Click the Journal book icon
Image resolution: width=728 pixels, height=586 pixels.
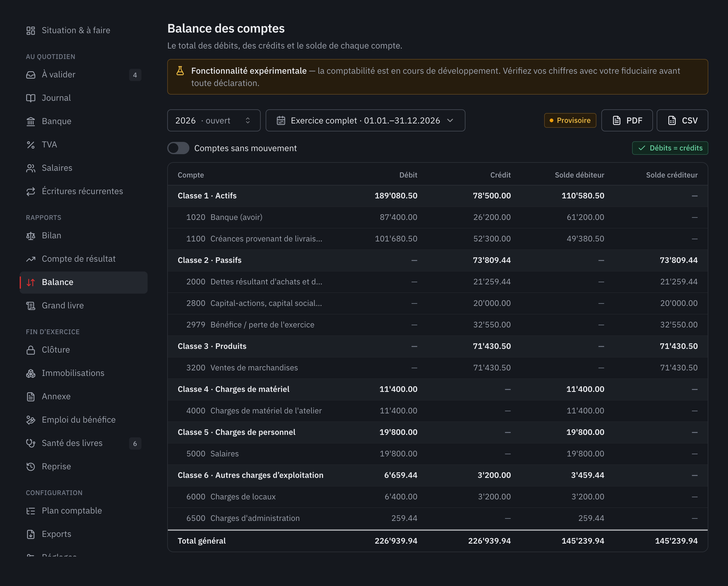tap(31, 98)
